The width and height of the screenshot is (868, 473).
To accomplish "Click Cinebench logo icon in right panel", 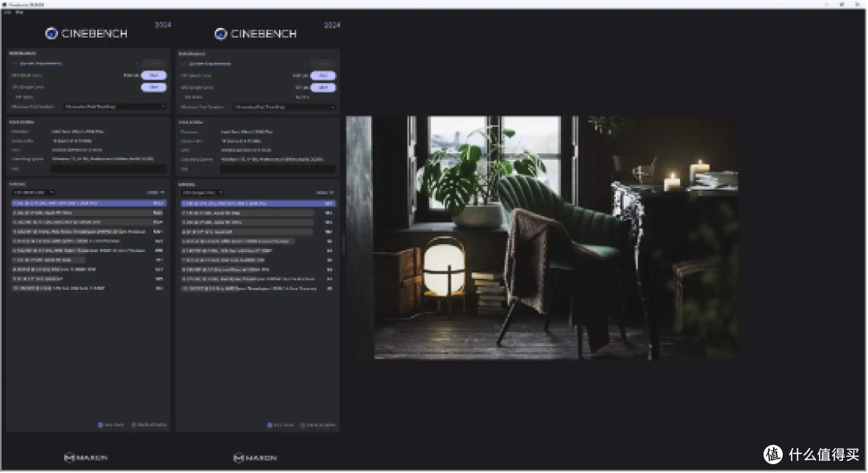I will (220, 34).
